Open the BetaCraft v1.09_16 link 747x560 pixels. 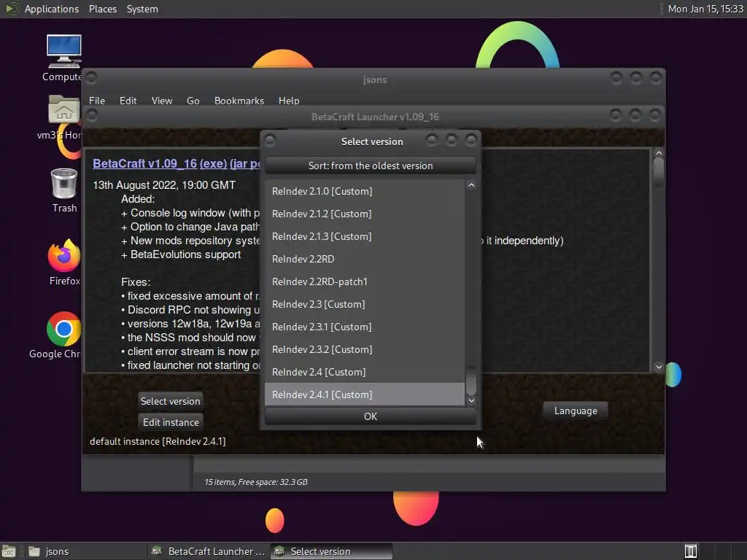click(x=145, y=163)
